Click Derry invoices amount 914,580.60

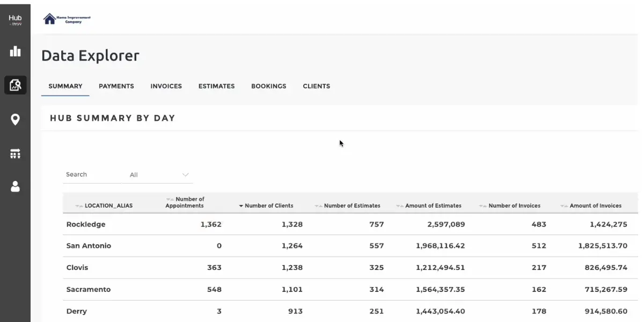pyautogui.click(x=606, y=311)
